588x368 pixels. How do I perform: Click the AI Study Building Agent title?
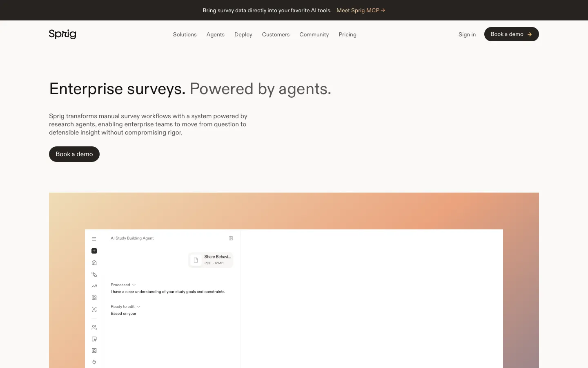pos(132,238)
